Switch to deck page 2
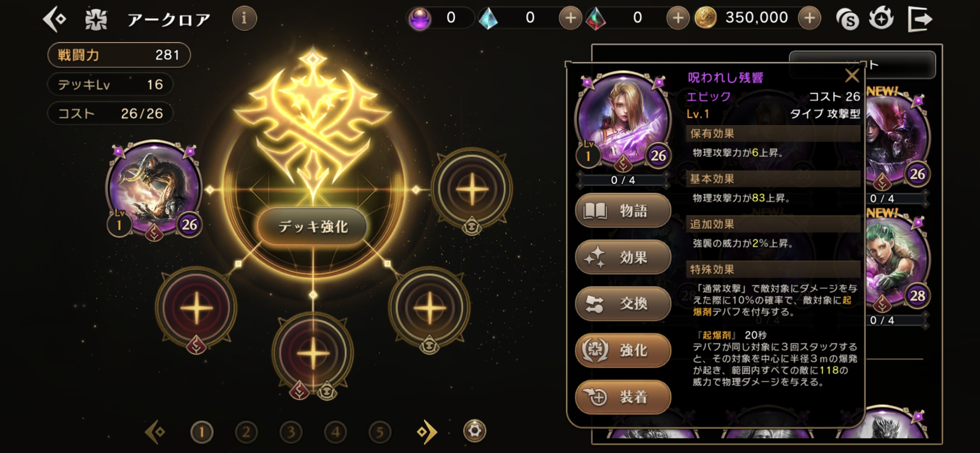Screen dimensions: 980x453 tap(246, 432)
